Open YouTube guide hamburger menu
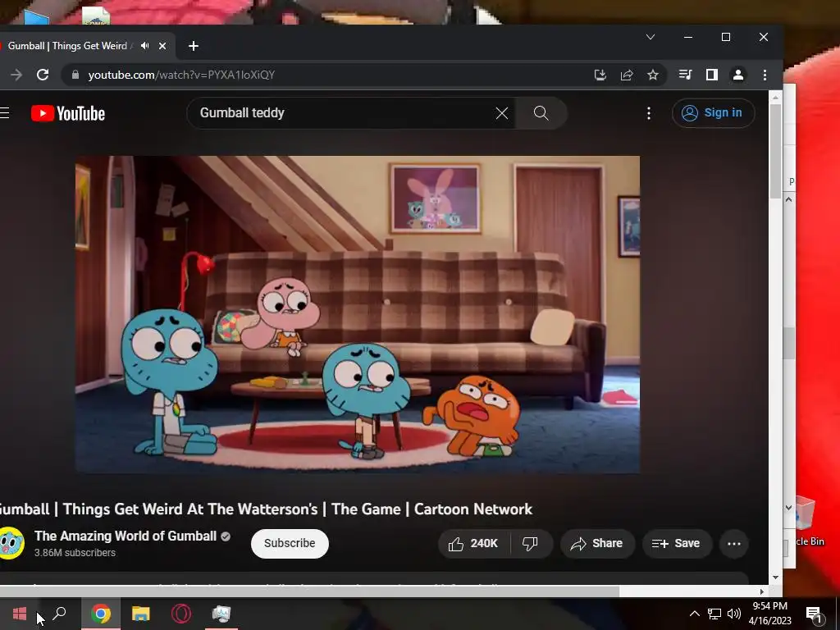This screenshot has height=630, width=840. pyautogui.click(x=5, y=113)
